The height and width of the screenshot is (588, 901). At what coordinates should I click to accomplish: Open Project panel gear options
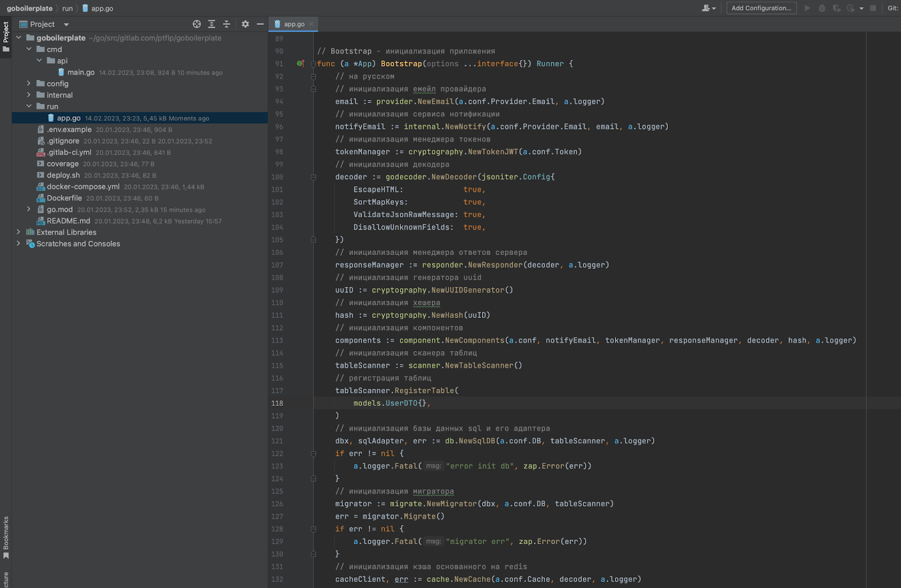coord(245,24)
